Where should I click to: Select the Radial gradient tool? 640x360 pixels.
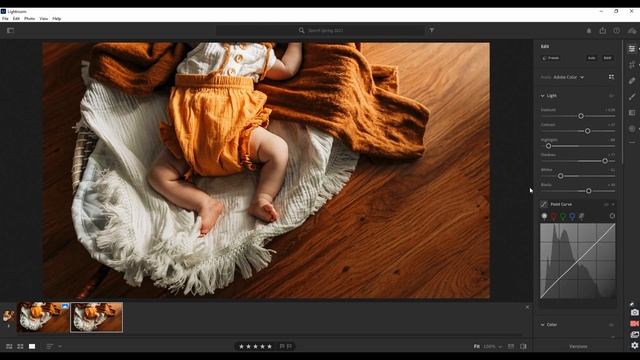pyautogui.click(x=632, y=129)
